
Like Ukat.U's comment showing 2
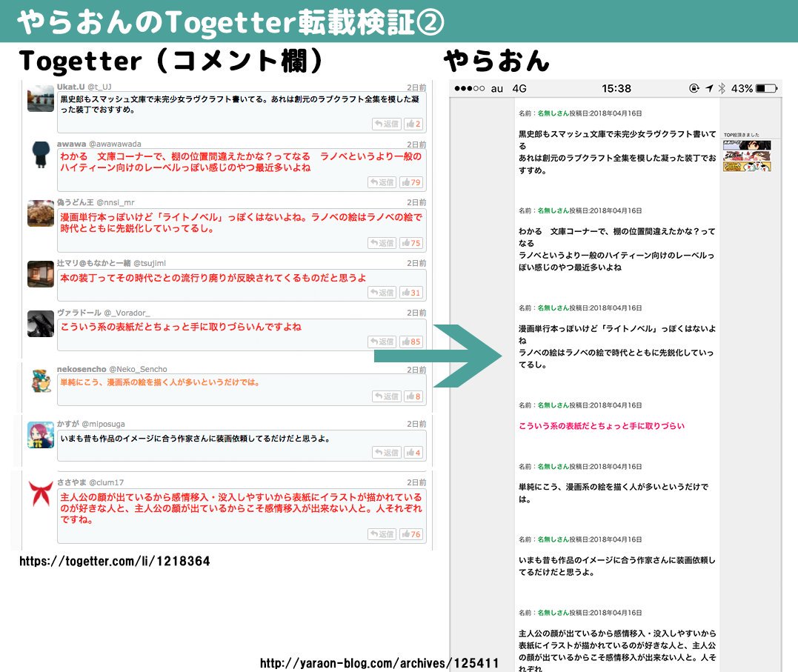point(413,124)
